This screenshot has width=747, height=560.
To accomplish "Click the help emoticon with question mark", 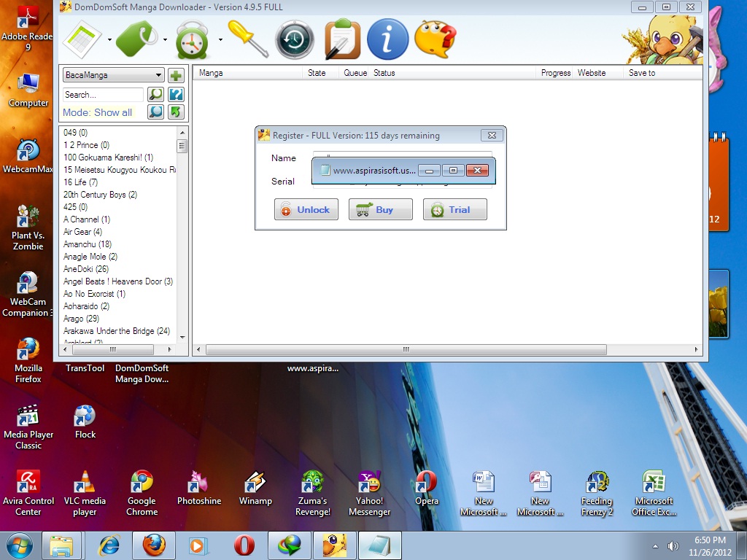I will pyautogui.click(x=435, y=39).
